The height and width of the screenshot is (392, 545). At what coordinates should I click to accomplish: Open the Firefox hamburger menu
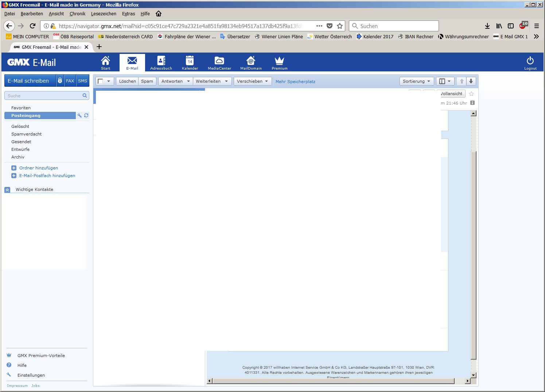click(537, 26)
